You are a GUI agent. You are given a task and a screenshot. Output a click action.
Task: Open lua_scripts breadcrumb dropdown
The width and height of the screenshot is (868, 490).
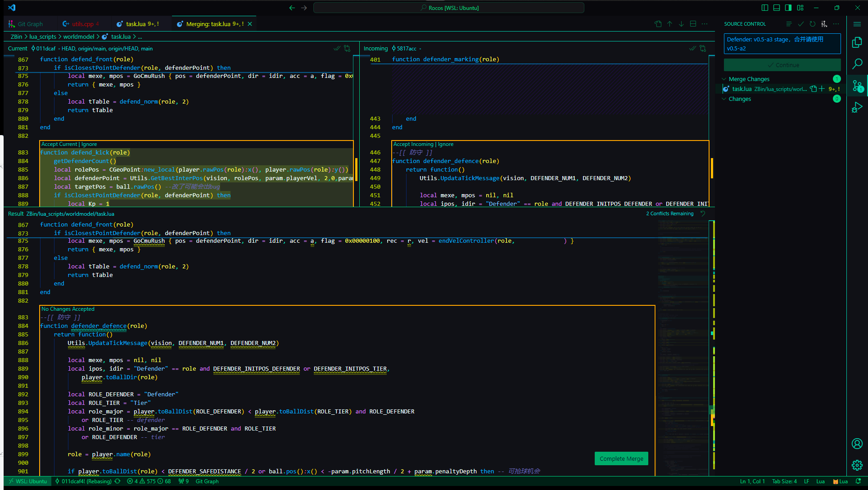(43, 36)
